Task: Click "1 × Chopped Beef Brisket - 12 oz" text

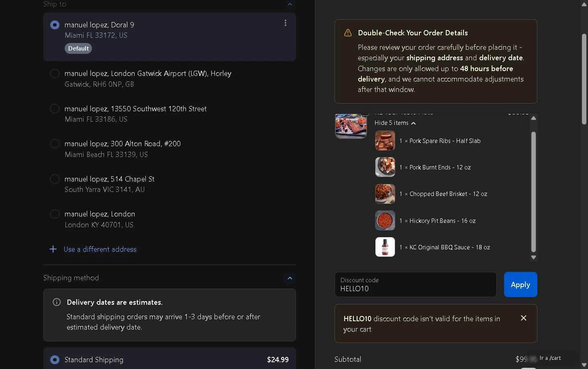Action: click(443, 194)
